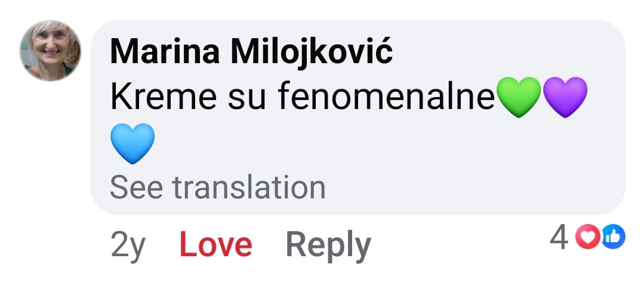Open the 2y comment timestamp
The width and height of the screenshot is (644, 286).
point(128,245)
